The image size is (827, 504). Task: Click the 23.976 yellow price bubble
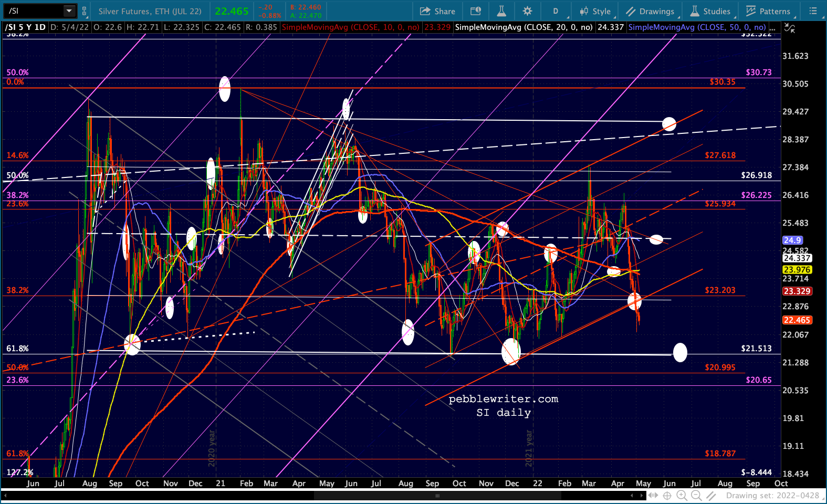pos(797,269)
